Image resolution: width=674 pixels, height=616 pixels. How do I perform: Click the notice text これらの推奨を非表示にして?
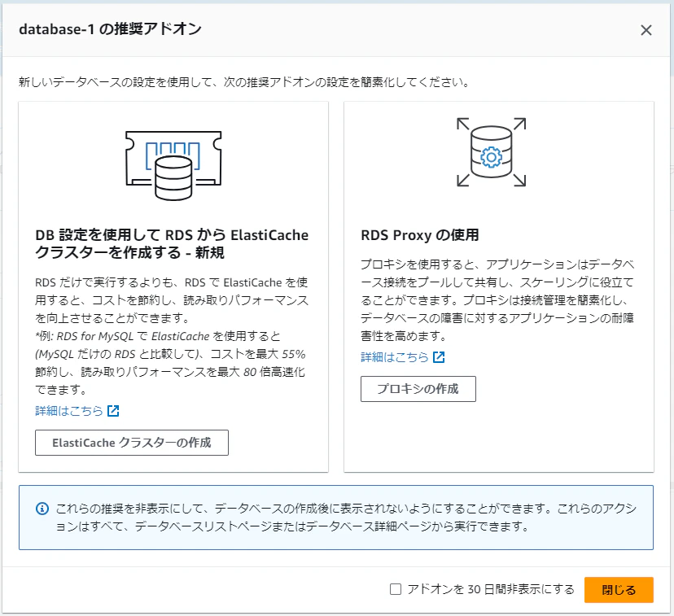[128, 509]
